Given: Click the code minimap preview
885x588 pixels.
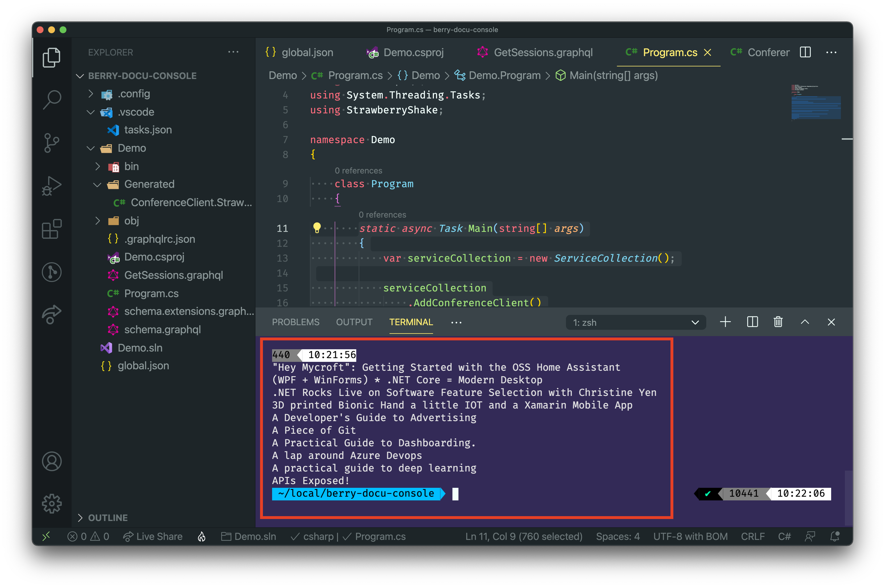Looking at the screenshot, I should click(x=816, y=103).
